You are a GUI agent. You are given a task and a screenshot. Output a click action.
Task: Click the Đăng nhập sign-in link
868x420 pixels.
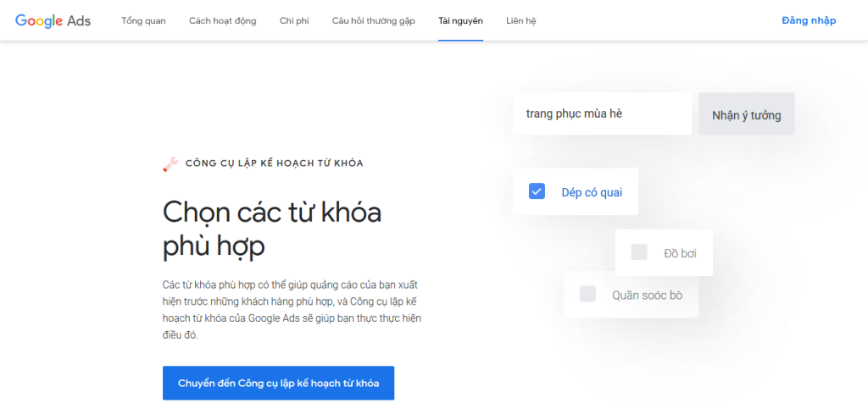tap(808, 20)
